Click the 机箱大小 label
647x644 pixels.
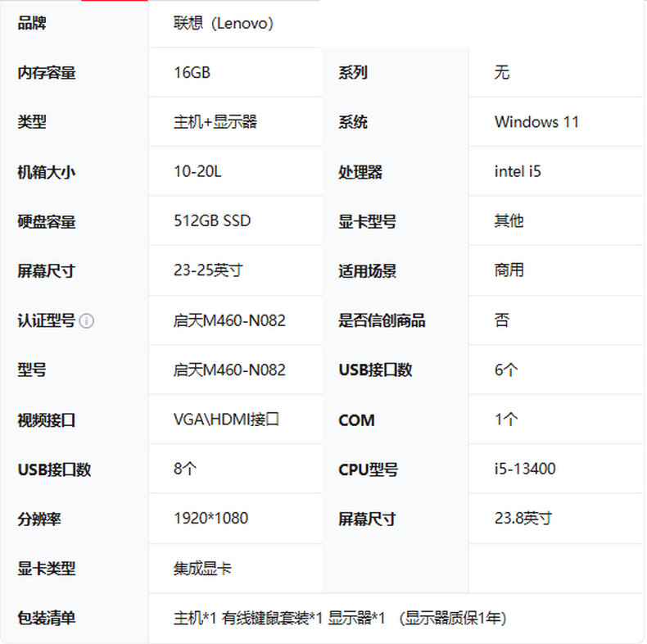pyautogui.click(x=46, y=172)
